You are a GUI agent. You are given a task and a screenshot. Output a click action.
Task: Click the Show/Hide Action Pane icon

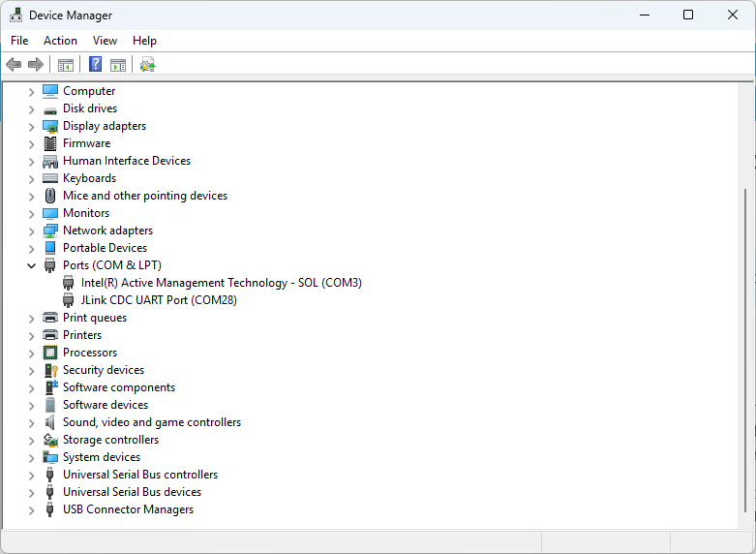[118, 65]
